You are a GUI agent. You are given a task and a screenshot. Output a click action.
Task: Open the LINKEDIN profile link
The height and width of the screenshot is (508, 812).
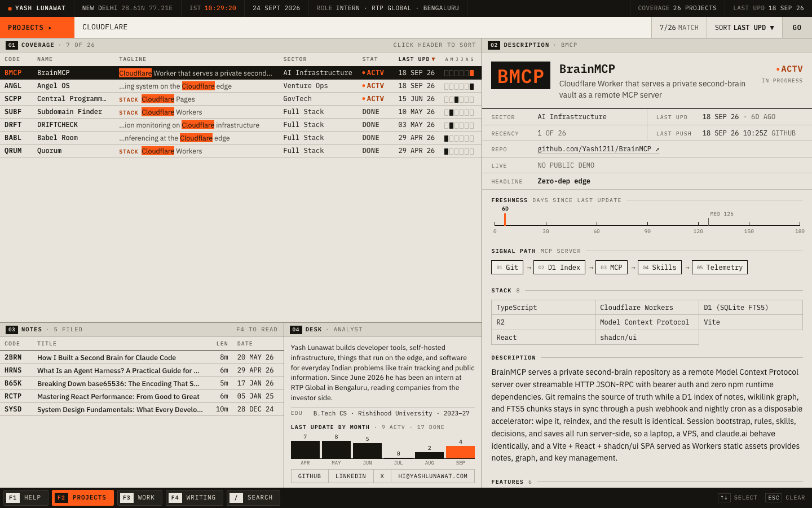pos(351,476)
